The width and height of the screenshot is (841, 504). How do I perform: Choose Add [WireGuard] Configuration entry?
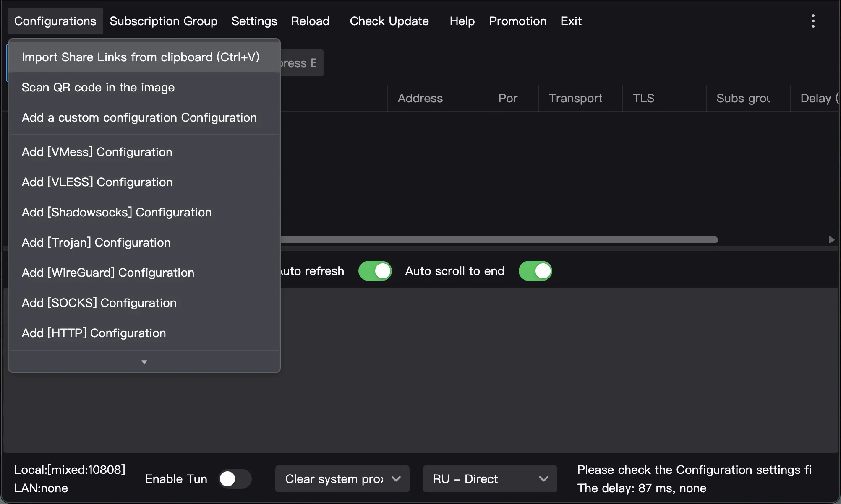(x=108, y=273)
